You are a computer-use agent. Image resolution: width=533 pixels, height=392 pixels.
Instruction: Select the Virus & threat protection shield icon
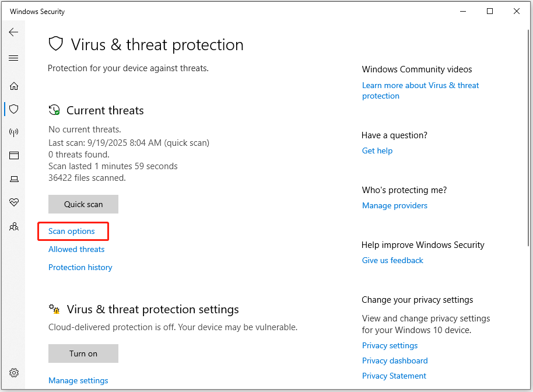[x=13, y=109]
